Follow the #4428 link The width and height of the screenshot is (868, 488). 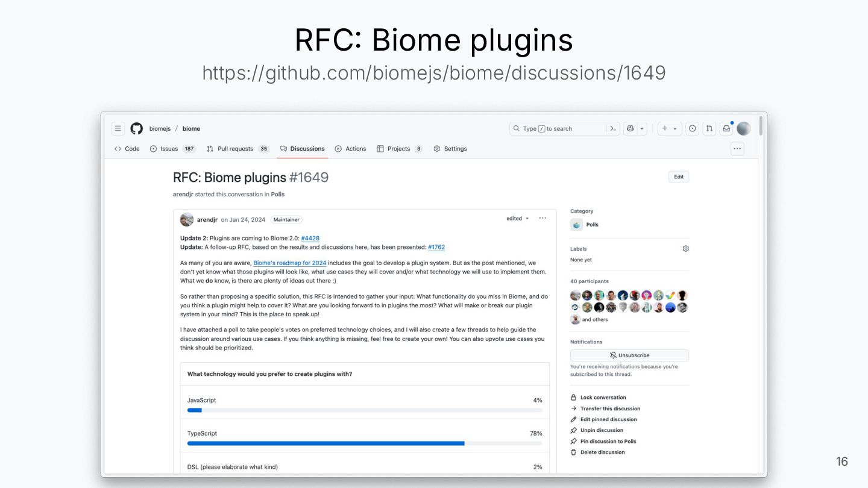310,239
